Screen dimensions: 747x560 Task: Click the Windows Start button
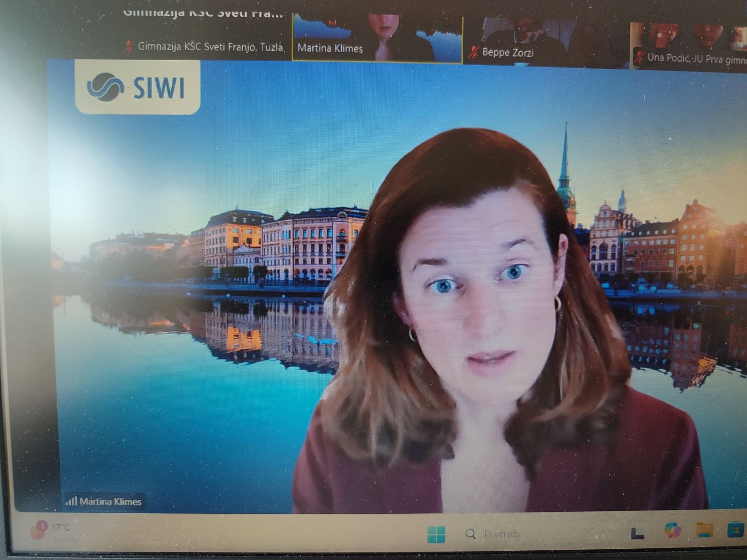coord(436,534)
